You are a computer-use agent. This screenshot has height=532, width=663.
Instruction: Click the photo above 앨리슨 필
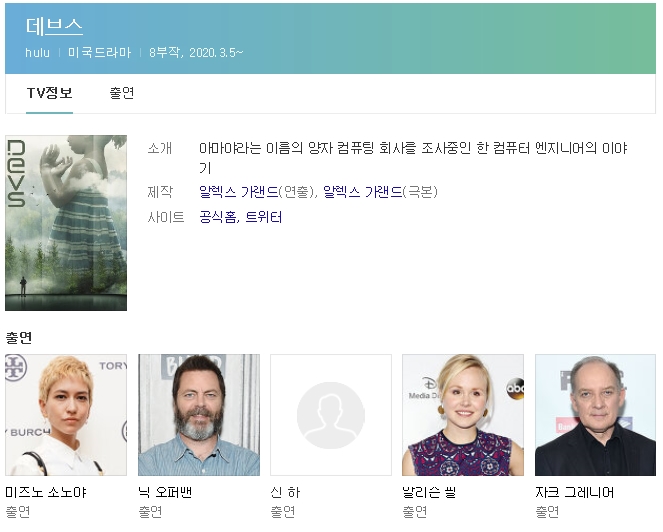click(463, 415)
